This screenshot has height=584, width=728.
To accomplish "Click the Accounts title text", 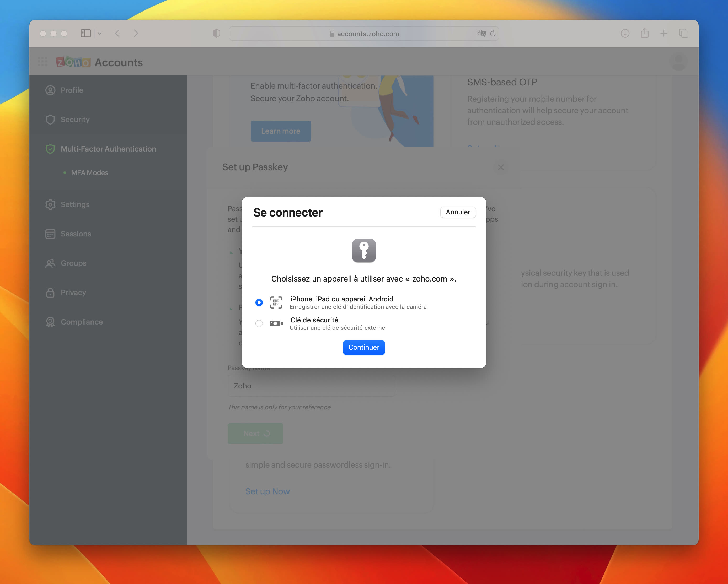I will (x=119, y=62).
